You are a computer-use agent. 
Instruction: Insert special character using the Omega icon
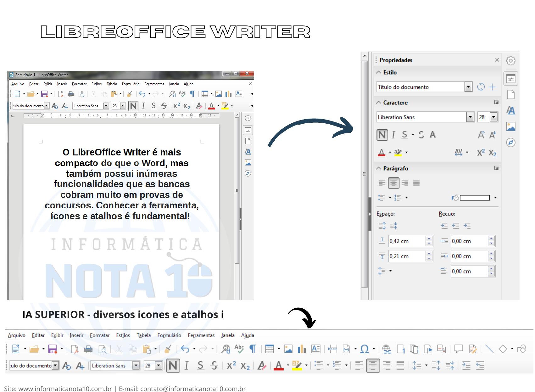[x=364, y=349]
